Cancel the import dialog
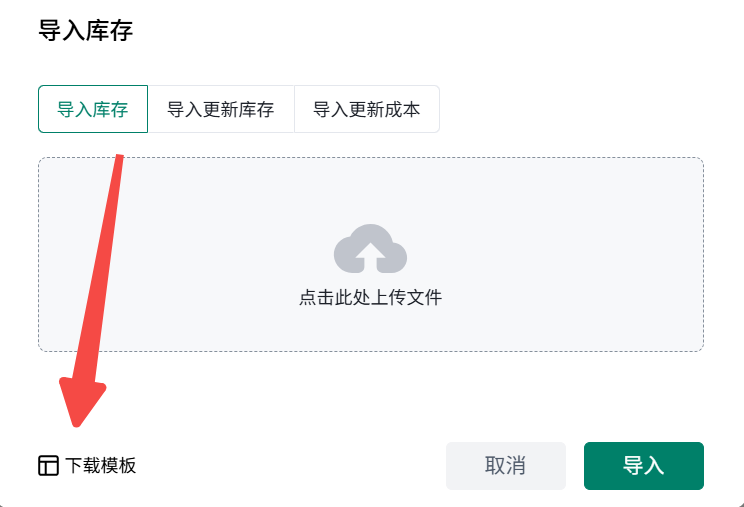744x507 pixels. tap(505, 466)
